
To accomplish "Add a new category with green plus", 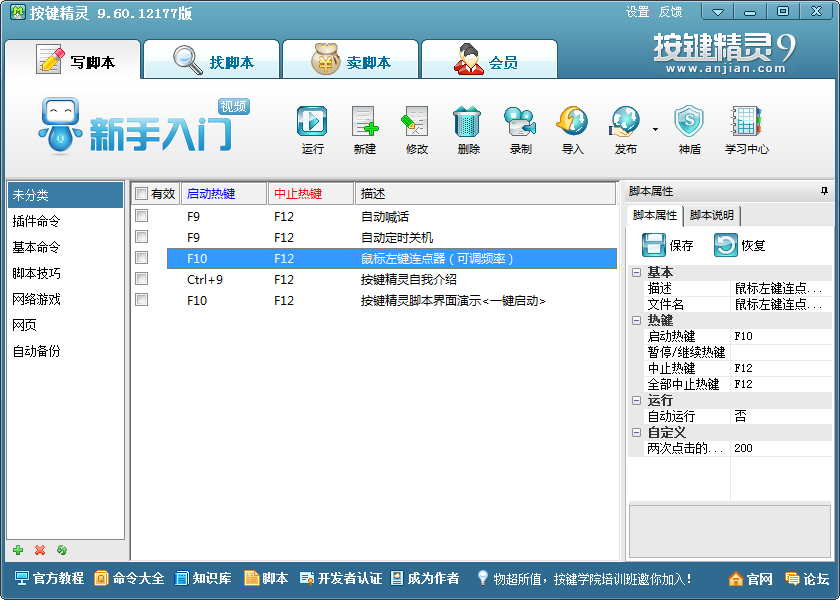I will click(18, 550).
